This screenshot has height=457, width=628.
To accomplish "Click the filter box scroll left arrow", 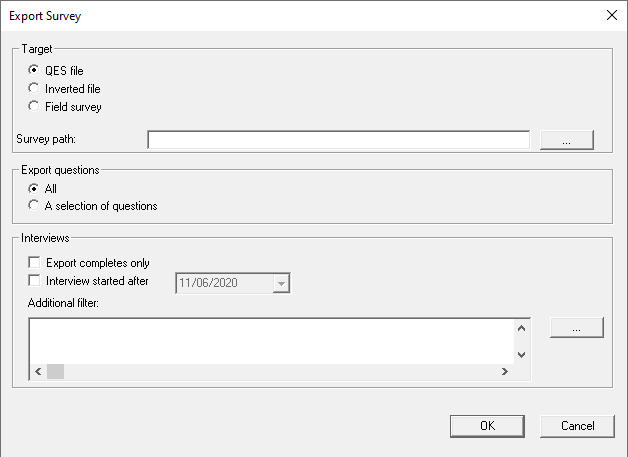I will pyautogui.click(x=38, y=372).
